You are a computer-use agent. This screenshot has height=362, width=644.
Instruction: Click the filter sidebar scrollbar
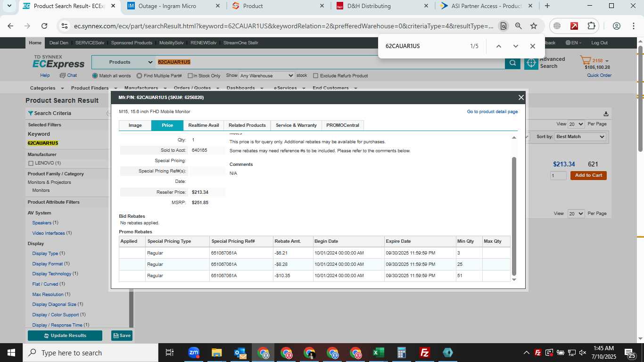132,309
